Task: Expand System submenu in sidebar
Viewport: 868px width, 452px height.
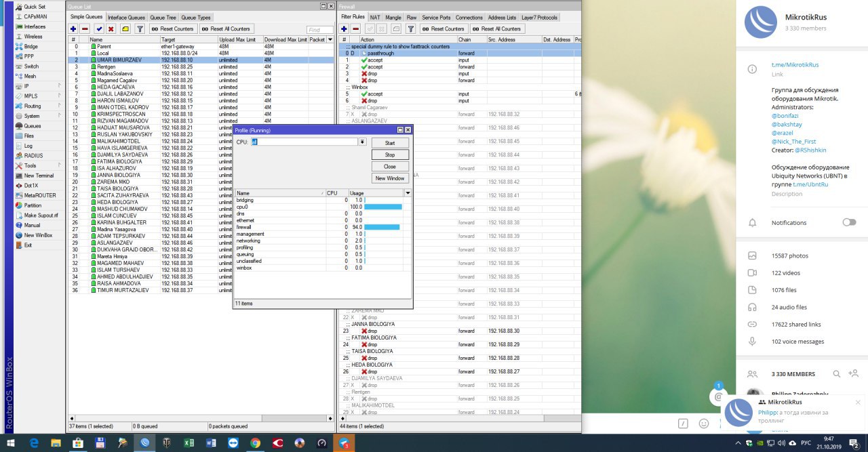Action: click(60, 116)
